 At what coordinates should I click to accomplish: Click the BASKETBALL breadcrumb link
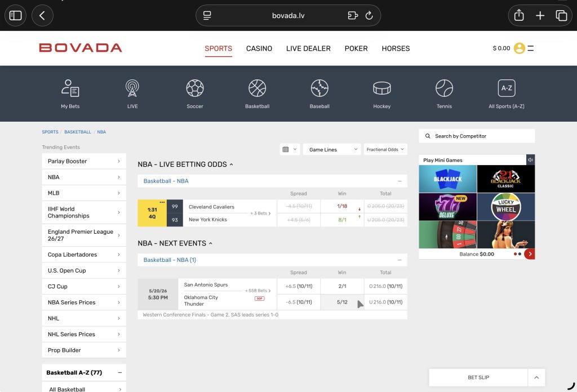point(78,132)
